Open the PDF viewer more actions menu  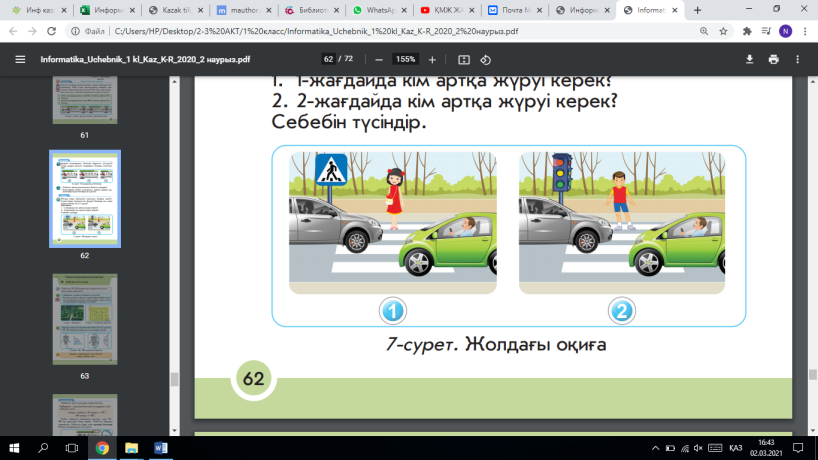(x=798, y=59)
